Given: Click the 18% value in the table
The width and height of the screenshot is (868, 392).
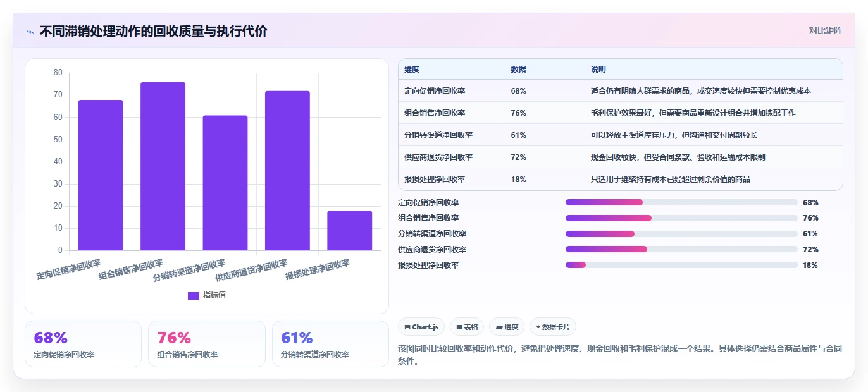Looking at the screenshot, I should (x=518, y=180).
